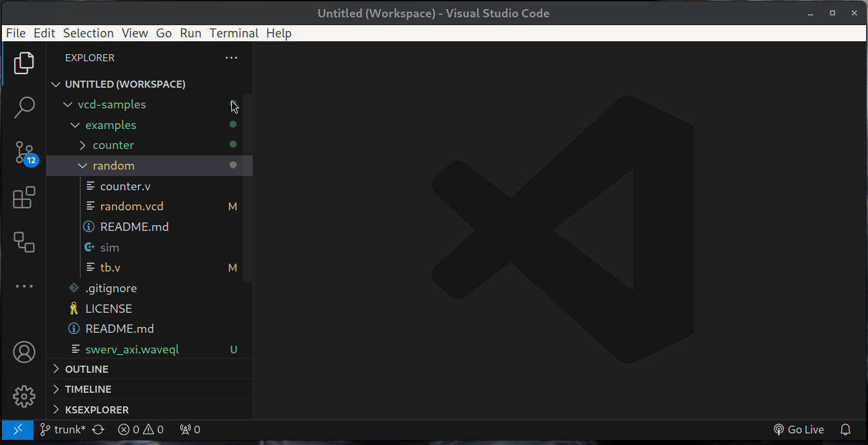This screenshot has width=868, height=445.
Task: Start Go Live server
Action: tap(798, 430)
